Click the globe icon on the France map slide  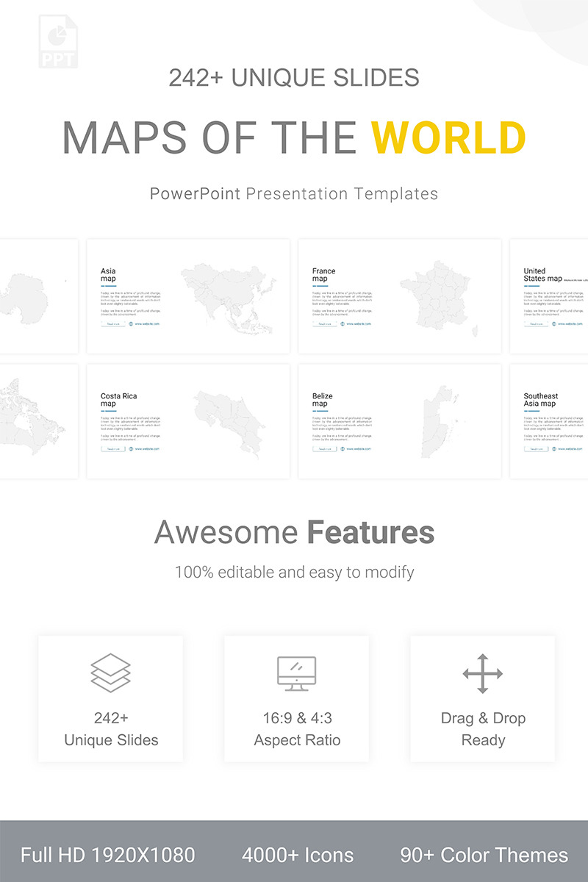(x=343, y=323)
